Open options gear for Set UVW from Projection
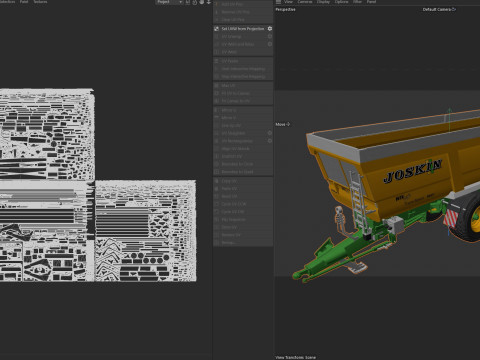 click(270, 29)
